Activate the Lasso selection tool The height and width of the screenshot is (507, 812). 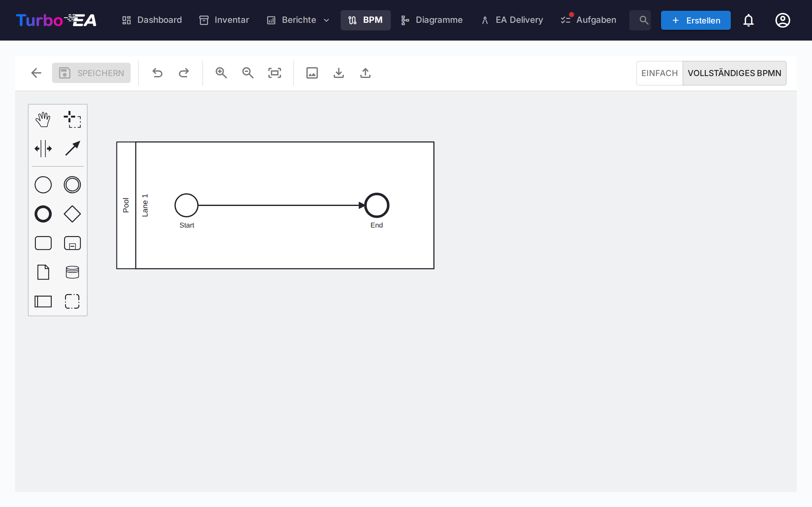(x=72, y=120)
